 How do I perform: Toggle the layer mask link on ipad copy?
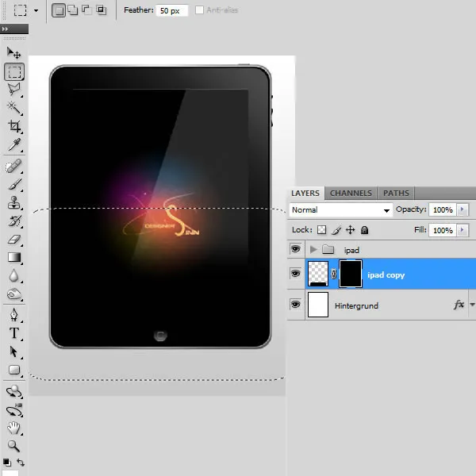(334, 274)
